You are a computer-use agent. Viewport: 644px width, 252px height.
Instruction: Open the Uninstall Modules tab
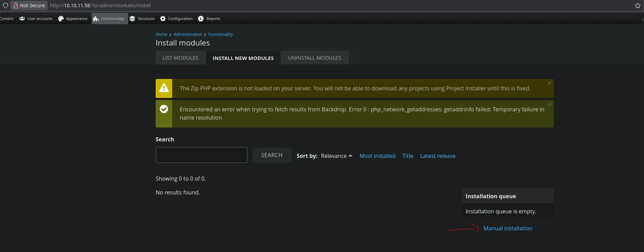pos(314,58)
